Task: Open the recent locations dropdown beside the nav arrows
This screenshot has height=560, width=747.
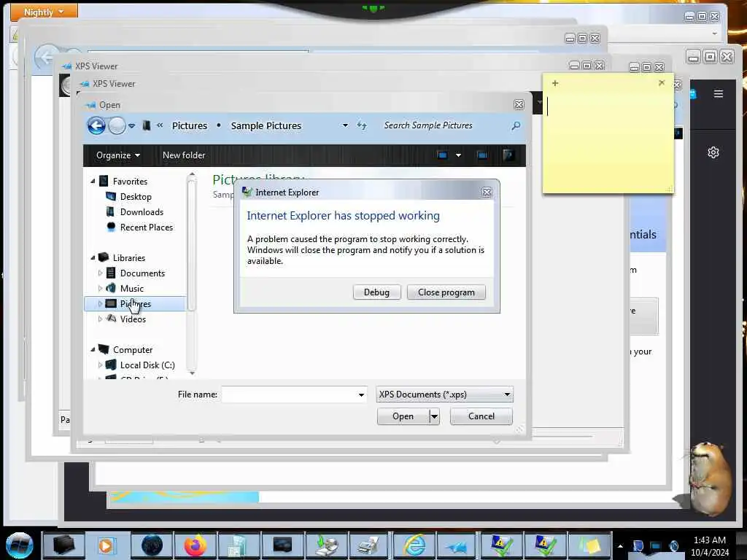Action: 132,125
